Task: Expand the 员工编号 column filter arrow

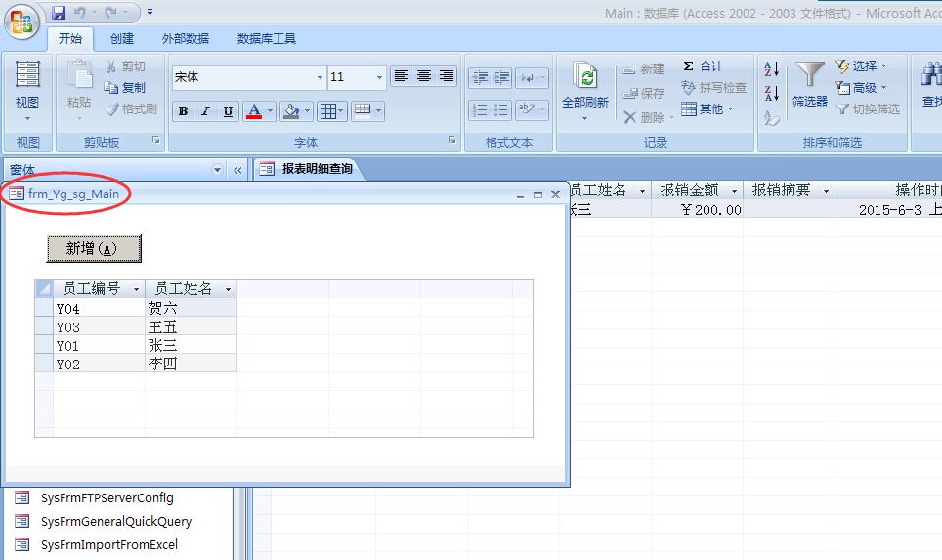Action: coord(136,289)
